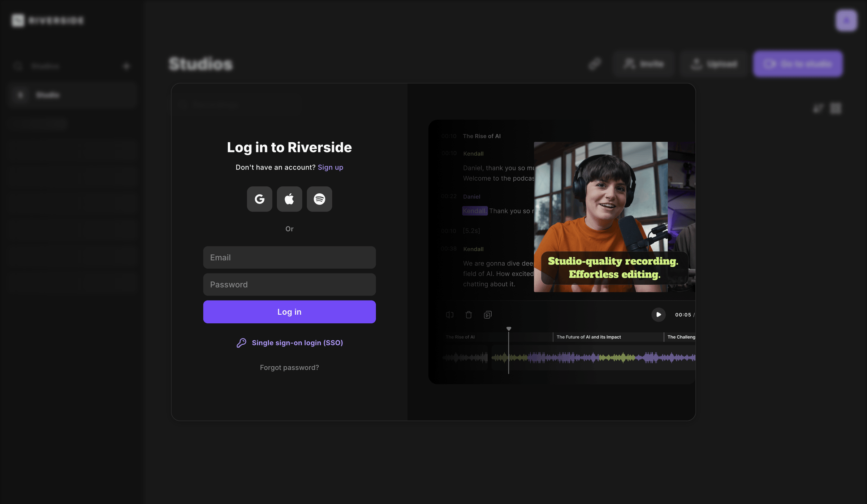Click the trash icon in the editor preview
Viewport: 867px width, 504px height.
coord(469,315)
